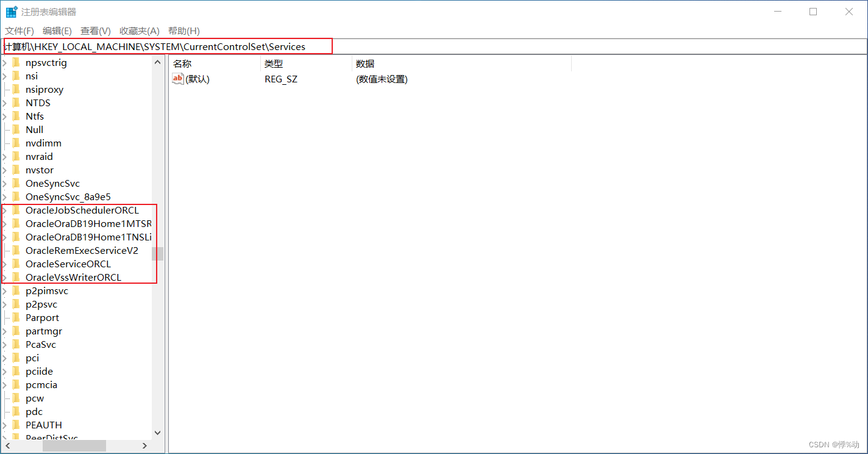This screenshot has height=454, width=868.
Task: Select the OneSyncSvc_8a9e5 folder icon
Action: [x=16, y=196]
